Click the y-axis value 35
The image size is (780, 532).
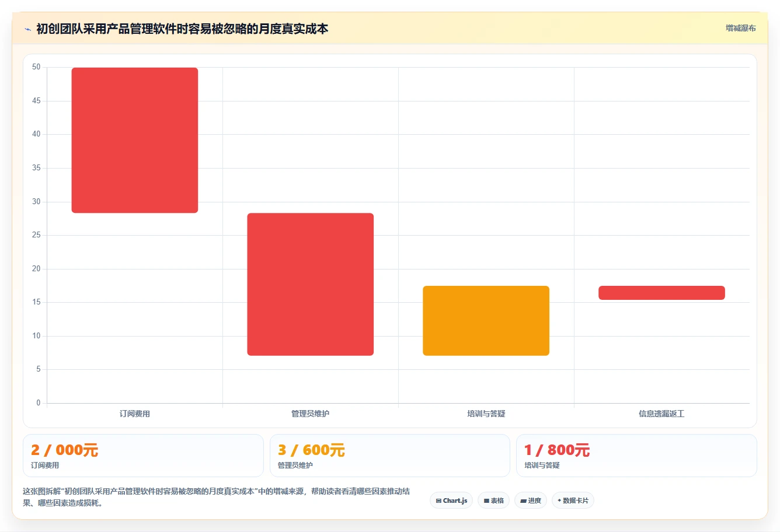[x=36, y=168]
